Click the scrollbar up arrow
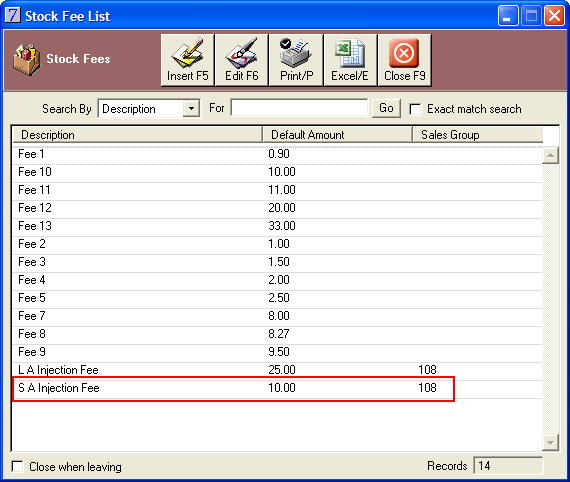This screenshot has height=482, width=570. click(550, 156)
